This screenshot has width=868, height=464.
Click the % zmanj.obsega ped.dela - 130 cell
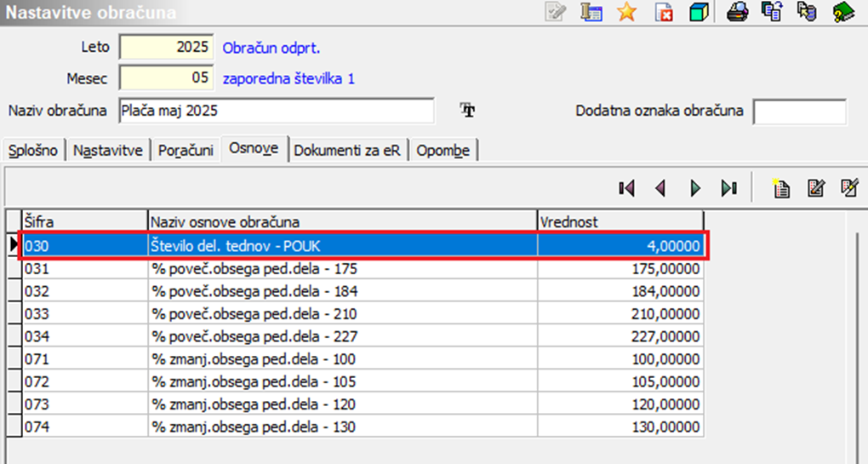click(343, 427)
